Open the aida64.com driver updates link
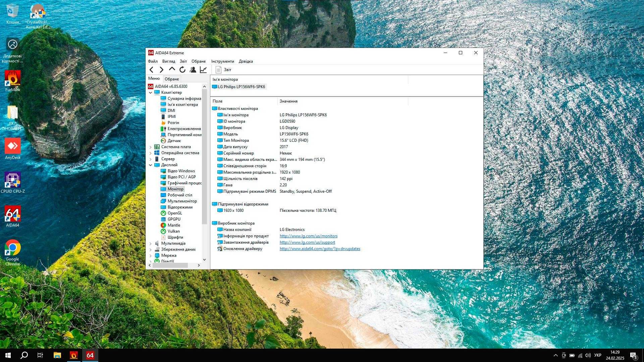This screenshot has width=644, height=362. [x=320, y=249]
